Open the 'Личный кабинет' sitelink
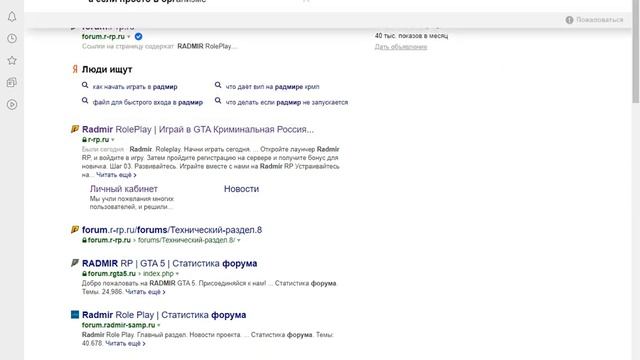 click(124, 189)
